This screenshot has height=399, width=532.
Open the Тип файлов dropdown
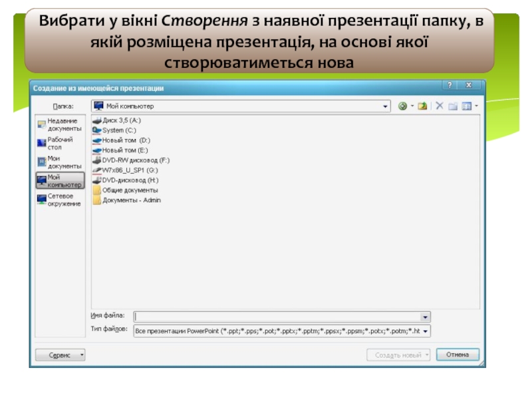pyautogui.click(x=425, y=331)
